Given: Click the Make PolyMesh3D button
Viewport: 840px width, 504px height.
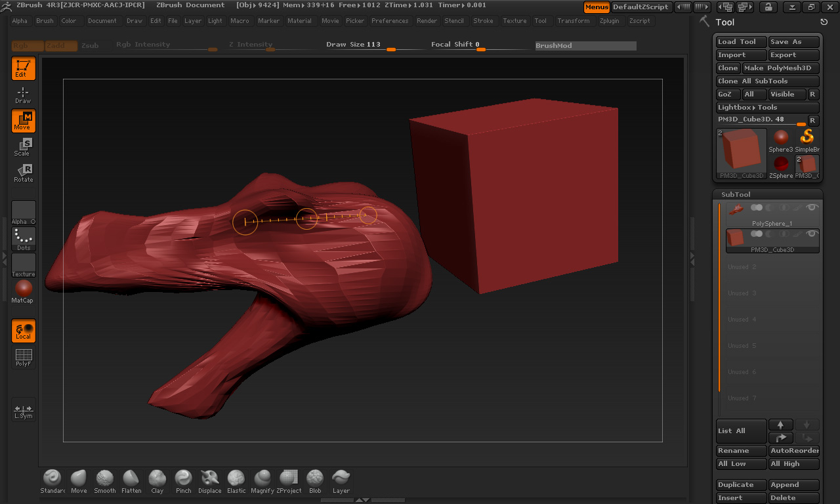Looking at the screenshot, I should coord(780,68).
